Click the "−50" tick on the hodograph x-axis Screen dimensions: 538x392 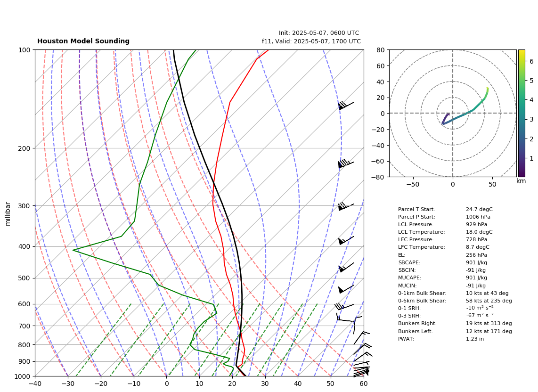tap(413, 184)
